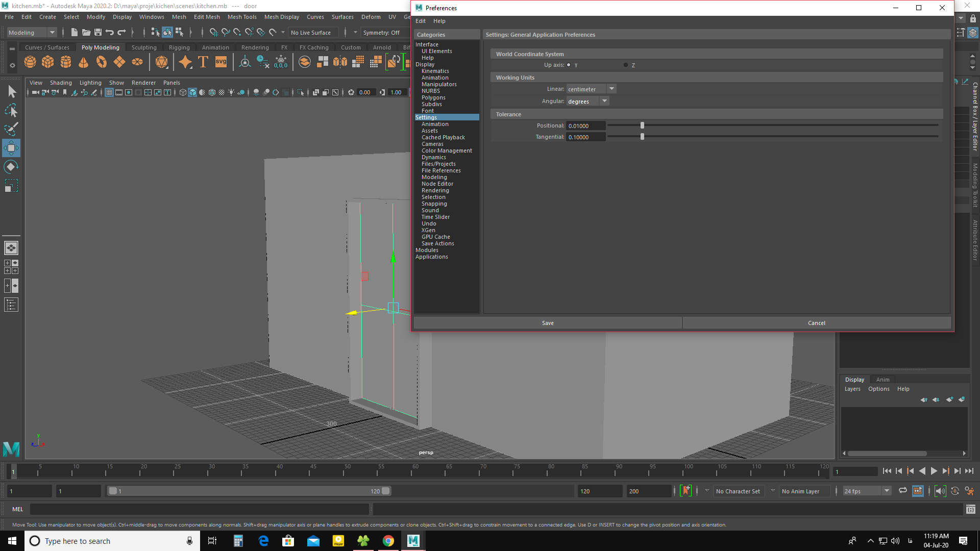Click the Save button in Preferences
The width and height of the screenshot is (980, 551).
pos(547,322)
